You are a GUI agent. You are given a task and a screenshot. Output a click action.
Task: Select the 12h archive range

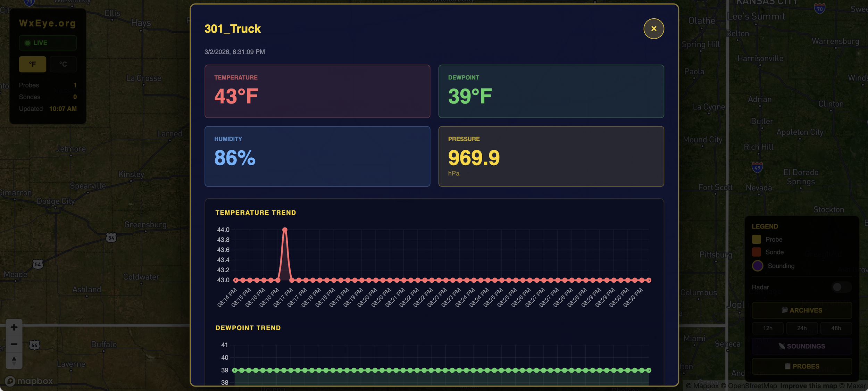[767, 328]
